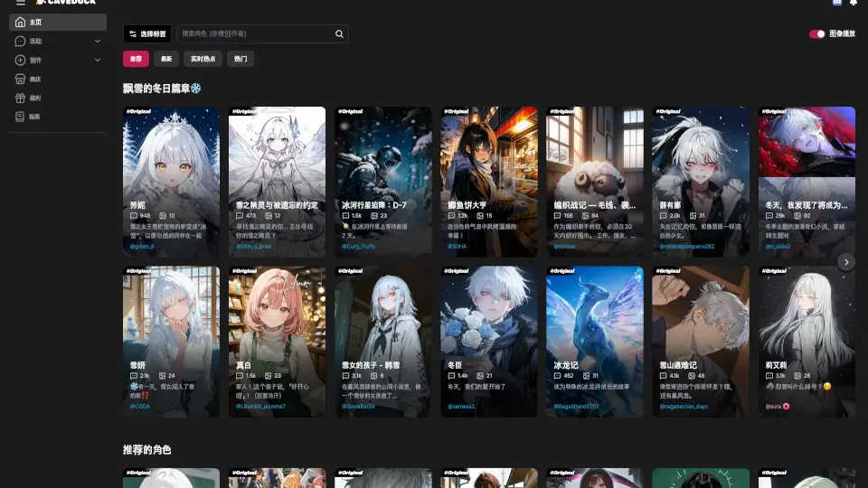
Task: Open the 福利 gift sidebar icon
Action: click(21, 98)
